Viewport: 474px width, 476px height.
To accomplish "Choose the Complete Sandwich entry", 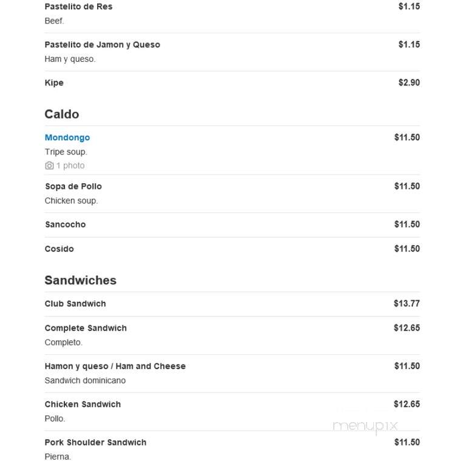I will click(x=86, y=328).
